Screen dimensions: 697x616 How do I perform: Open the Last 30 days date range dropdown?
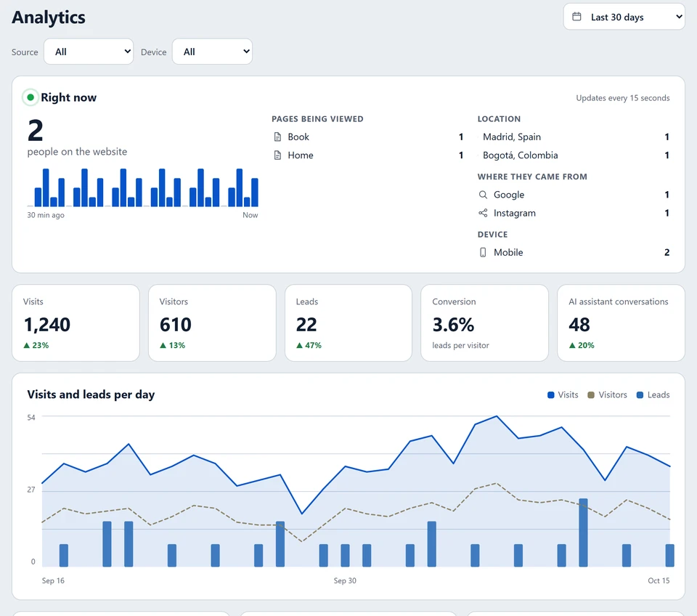pyautogui.click(x=624, y=17)
